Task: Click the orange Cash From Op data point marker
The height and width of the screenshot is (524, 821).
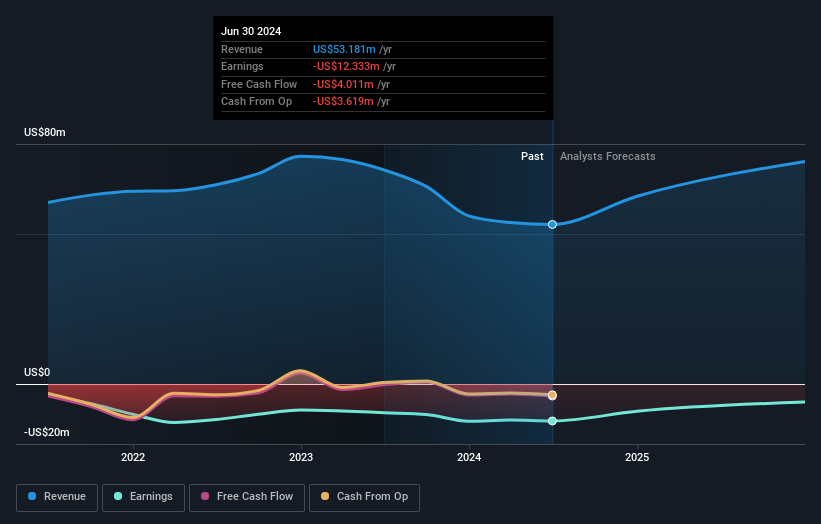Action: coord(552,395)
